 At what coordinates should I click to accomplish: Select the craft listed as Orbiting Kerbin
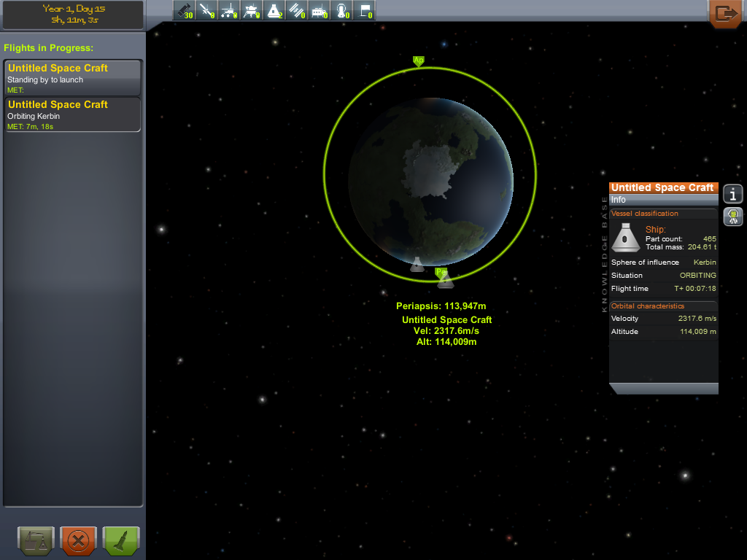pos(72,114)
